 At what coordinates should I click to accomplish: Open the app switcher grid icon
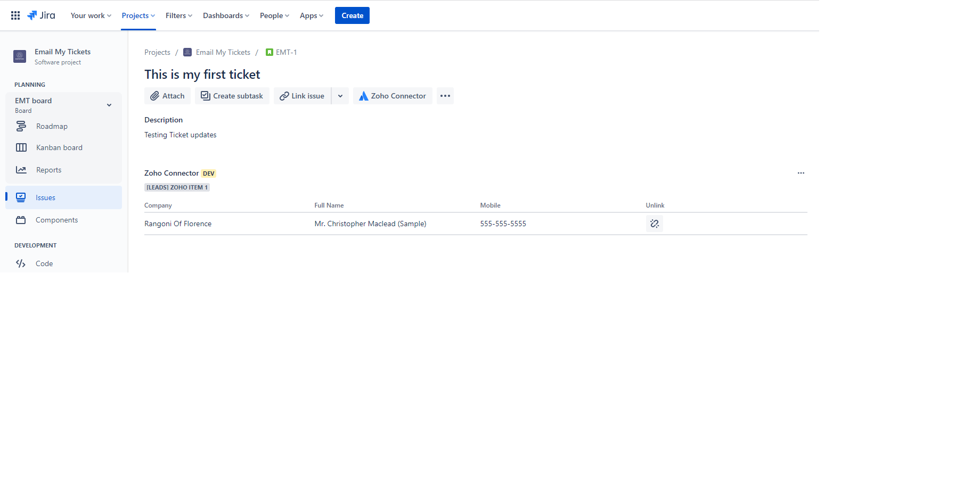click(x=15, y=15)
